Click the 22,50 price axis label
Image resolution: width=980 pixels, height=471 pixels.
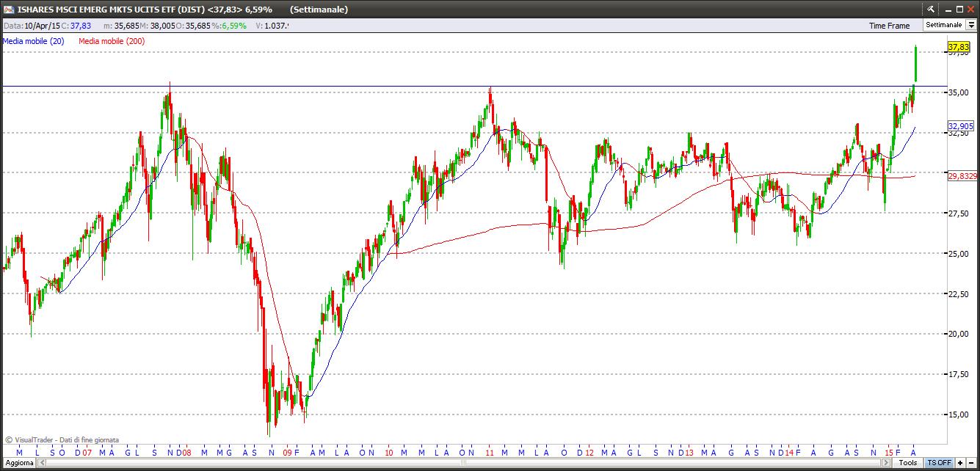point(959,294)
